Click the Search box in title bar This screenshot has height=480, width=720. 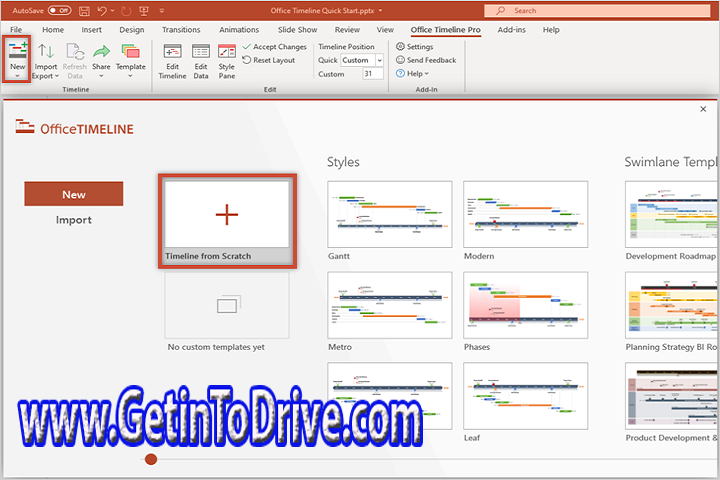pos(597,11)
